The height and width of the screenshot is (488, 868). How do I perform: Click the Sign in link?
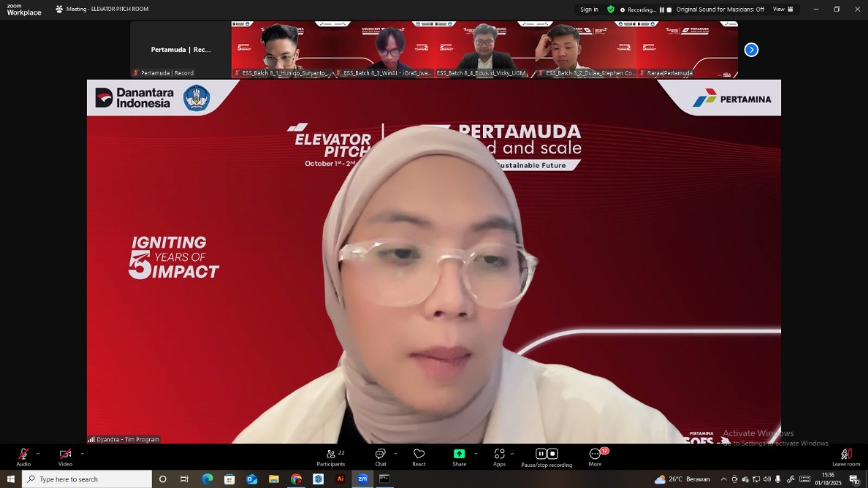pos(589,9)
